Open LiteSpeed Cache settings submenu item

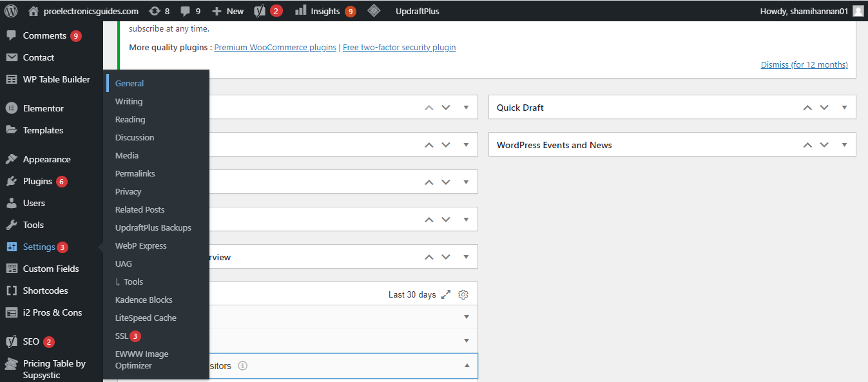[146, 318]
